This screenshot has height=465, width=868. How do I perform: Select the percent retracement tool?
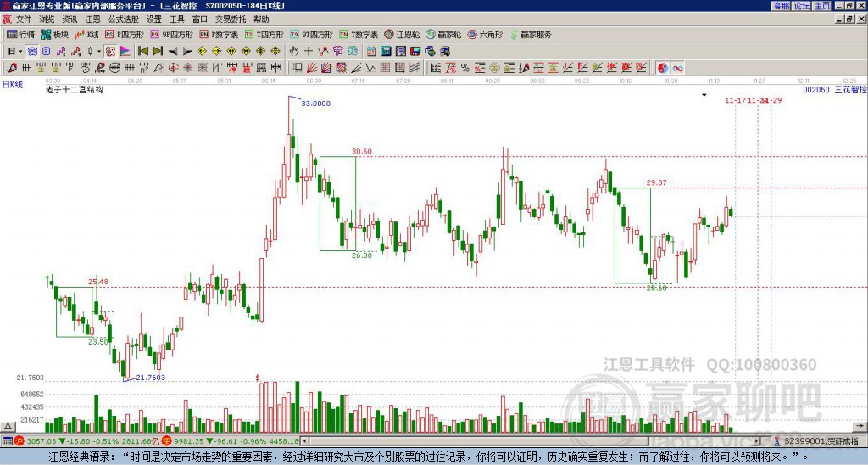[465, 68]
